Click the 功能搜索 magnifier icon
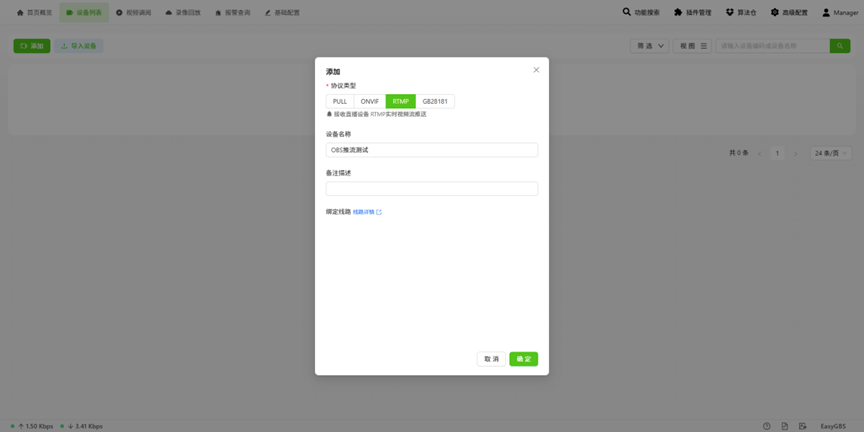864x432 pixels. pos(627,12)
